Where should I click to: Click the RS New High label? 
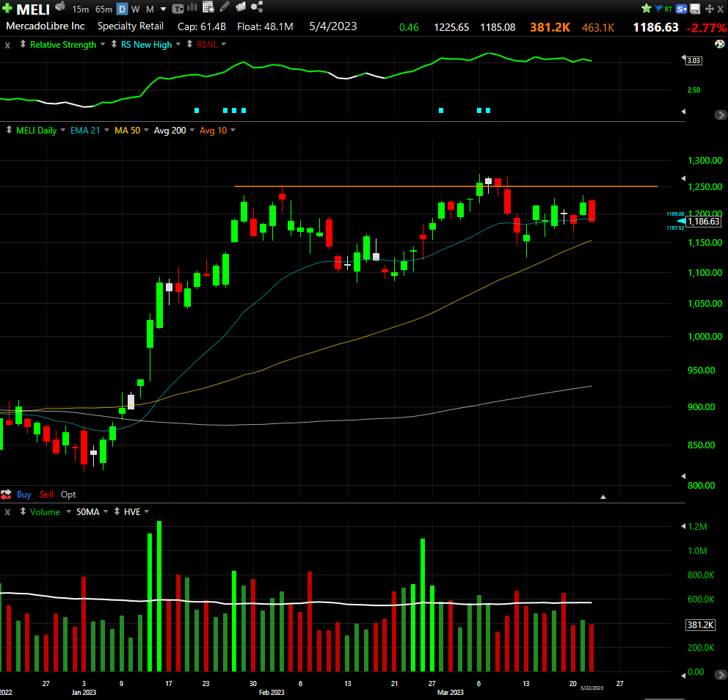tap(146, 45)
